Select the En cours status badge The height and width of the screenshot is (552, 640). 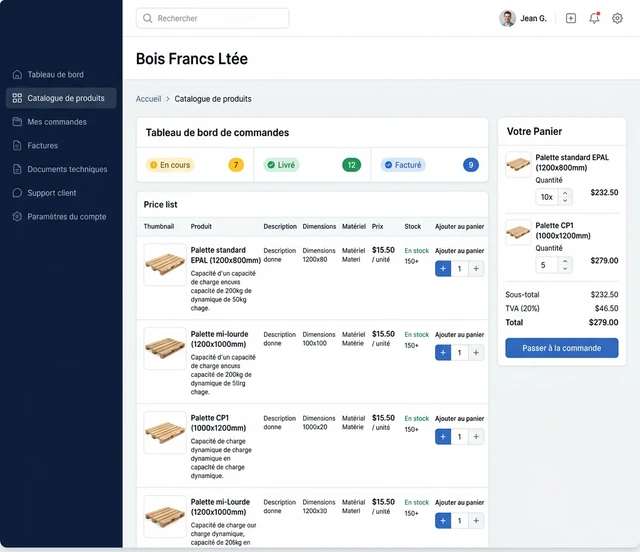point(170,165)
